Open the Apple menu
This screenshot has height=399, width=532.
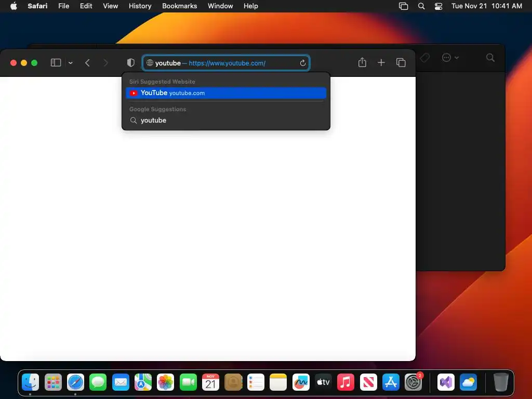(14, 6)
